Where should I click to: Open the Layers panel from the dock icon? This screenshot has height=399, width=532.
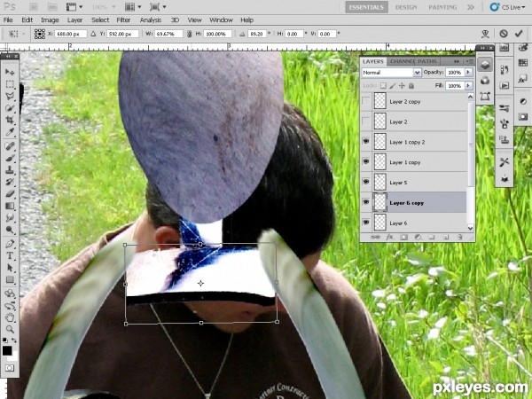click(485, 65)
